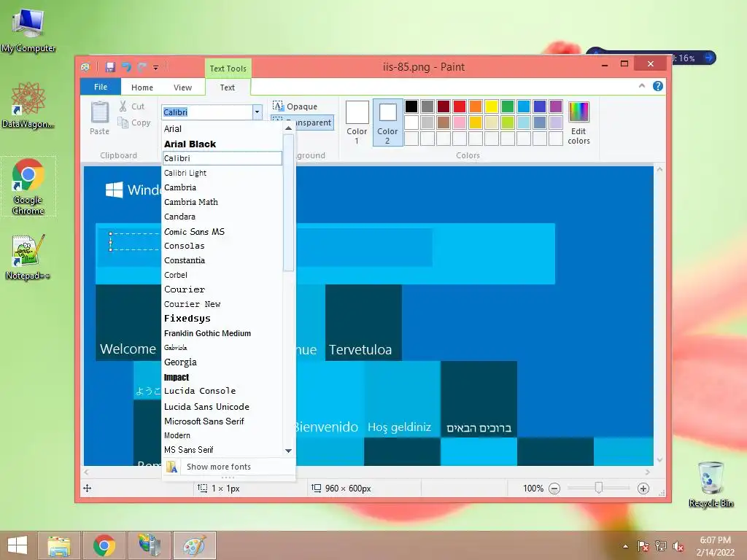Choose Comic Sans MS font

point(222,231)
